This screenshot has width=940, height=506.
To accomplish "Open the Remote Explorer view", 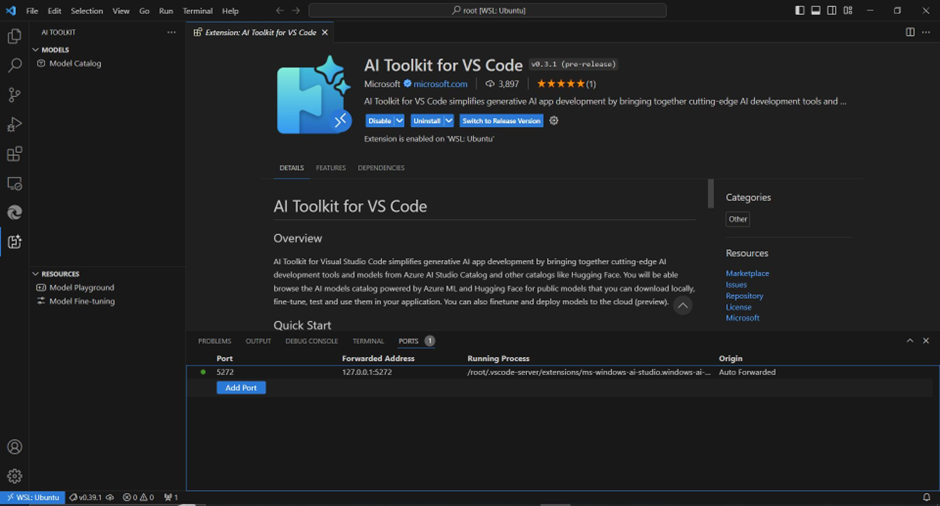I will (x=14, y=183).
